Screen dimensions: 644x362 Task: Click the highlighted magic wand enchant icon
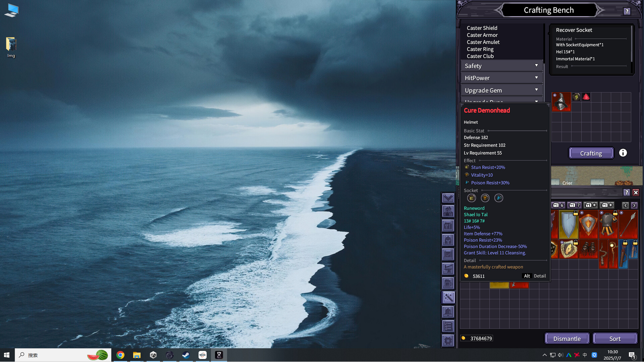(448, 298)
